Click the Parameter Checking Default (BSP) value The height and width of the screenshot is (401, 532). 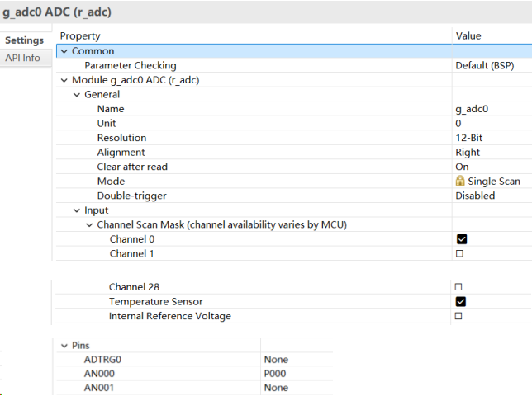click(484, 66)
